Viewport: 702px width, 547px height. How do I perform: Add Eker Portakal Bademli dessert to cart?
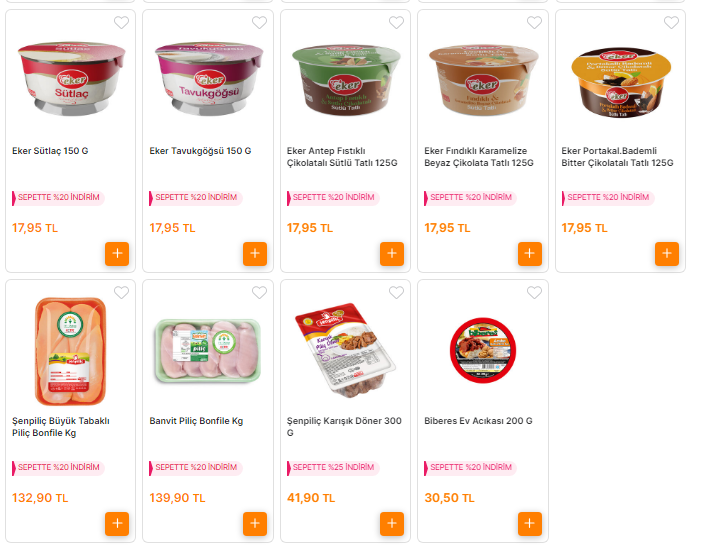pos(667,253)
